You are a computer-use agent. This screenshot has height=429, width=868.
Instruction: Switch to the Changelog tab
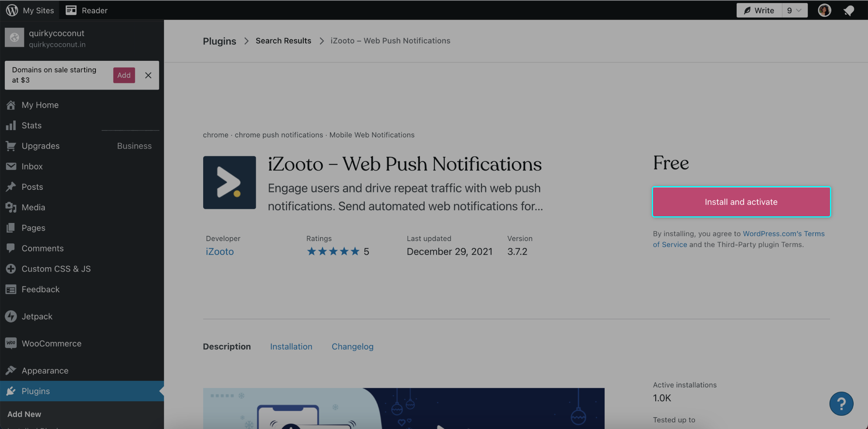tap(352, 346)
